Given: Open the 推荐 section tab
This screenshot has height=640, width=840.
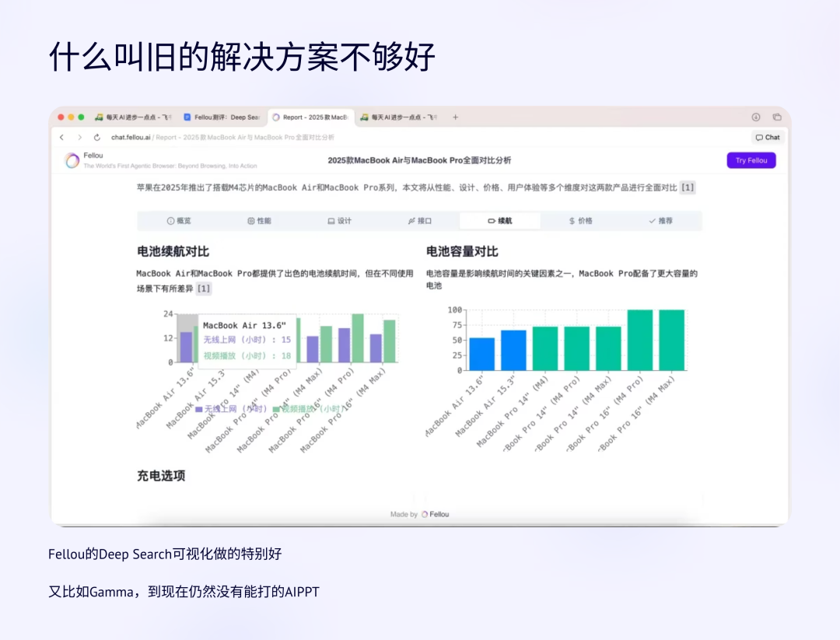Looking at the screenshot, I should click(661, 221).
